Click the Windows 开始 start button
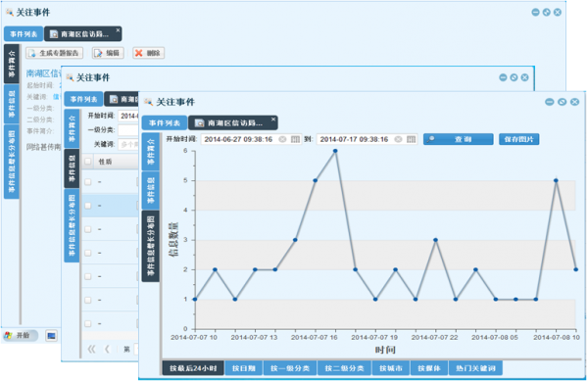 (x=21, y=335)
